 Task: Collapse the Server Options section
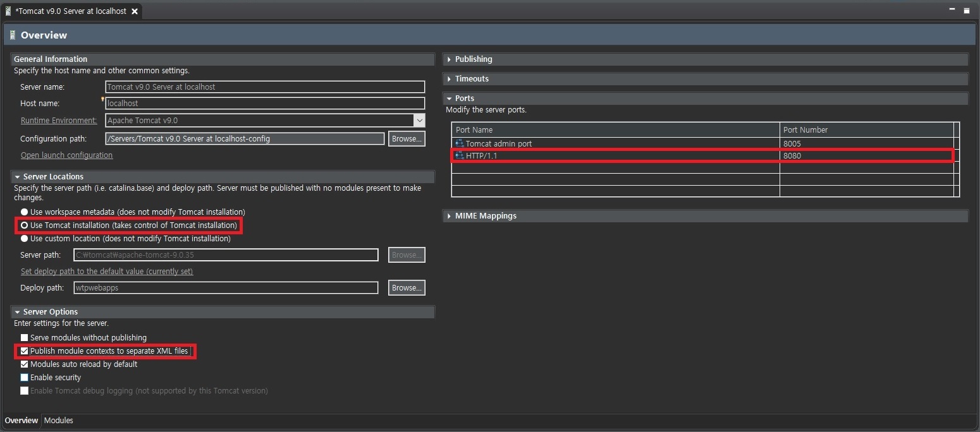pos(17,312)
